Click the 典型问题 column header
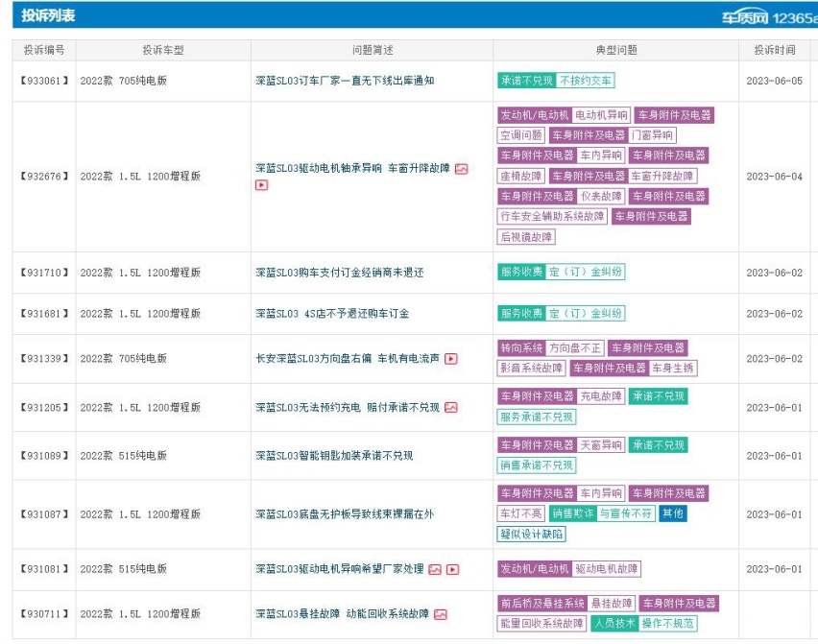 tap(616, 50)
